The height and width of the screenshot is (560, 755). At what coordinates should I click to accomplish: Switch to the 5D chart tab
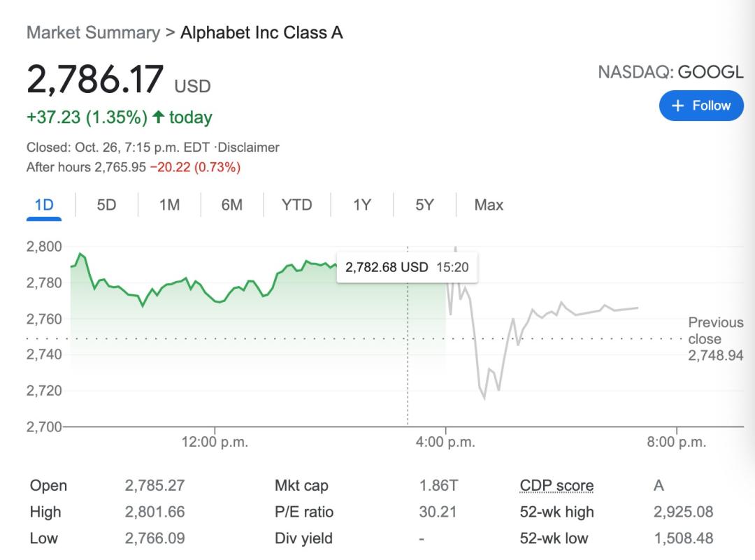[x=106, y=205]
